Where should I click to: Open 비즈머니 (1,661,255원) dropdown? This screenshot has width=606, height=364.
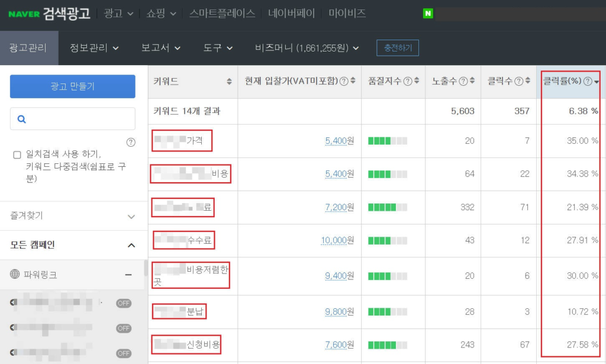tap(307, 48)
